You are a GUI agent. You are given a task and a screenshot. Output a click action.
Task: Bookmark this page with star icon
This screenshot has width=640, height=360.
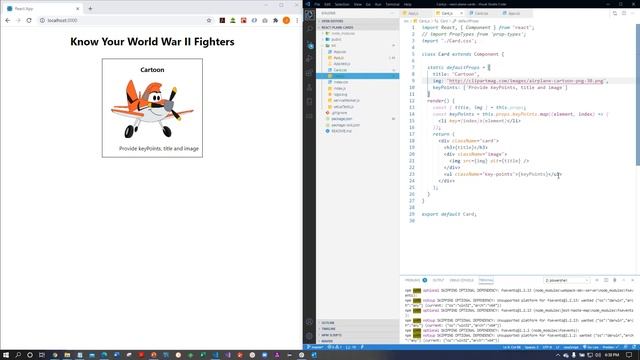click(x=209, y=20)
